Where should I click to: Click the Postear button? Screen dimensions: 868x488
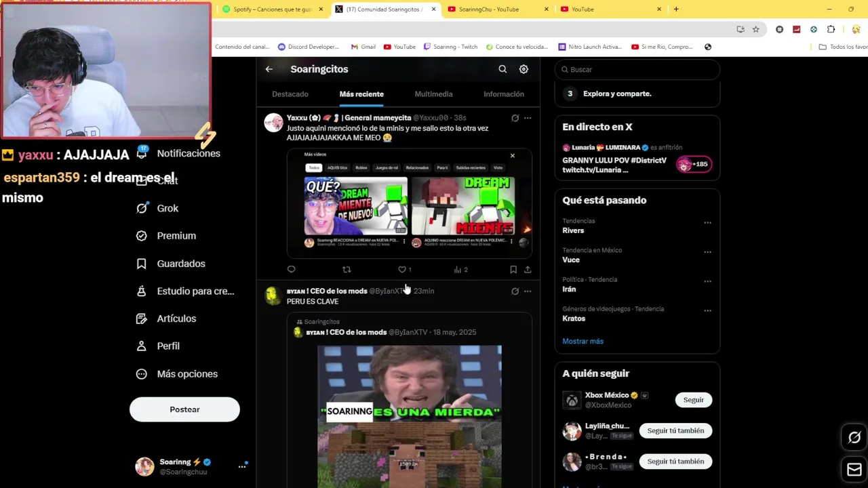[184, 409]
